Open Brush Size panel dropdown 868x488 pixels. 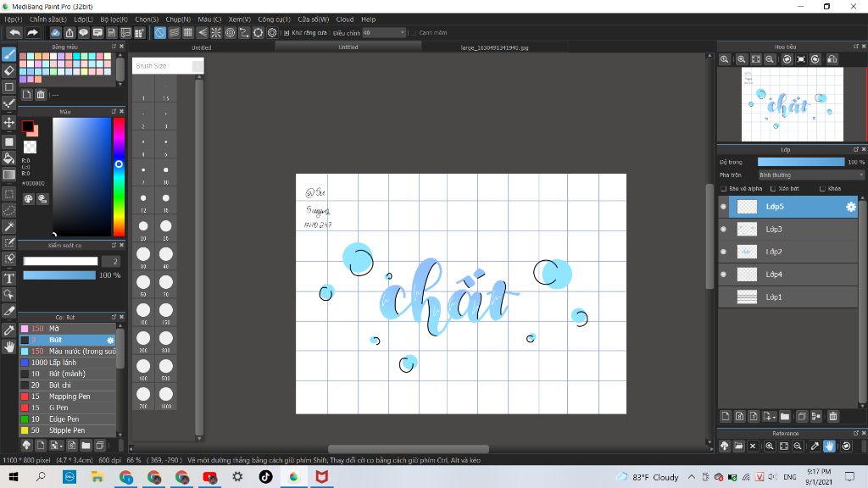[197, 66]
